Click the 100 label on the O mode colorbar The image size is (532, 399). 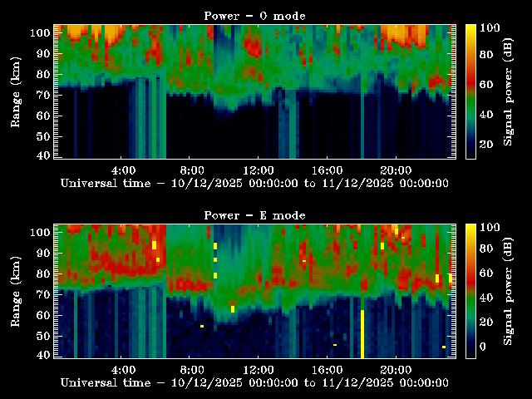click(490, 27)
